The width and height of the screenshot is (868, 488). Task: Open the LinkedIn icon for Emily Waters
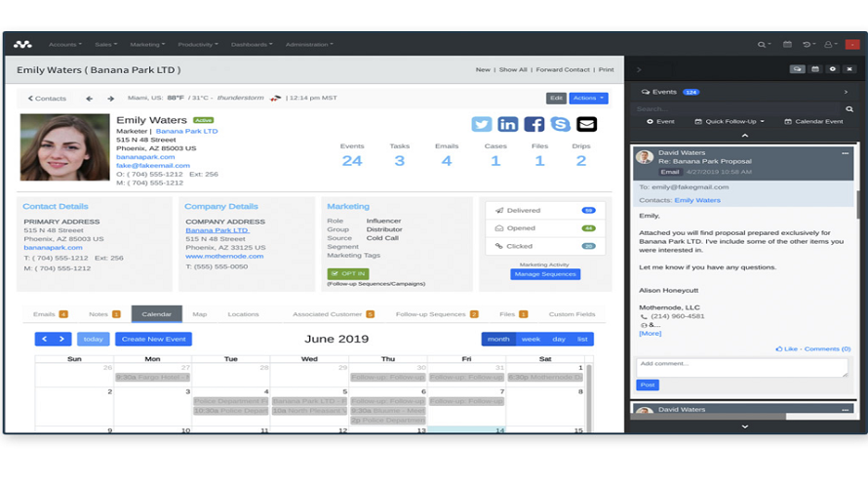tap(507, 124)
